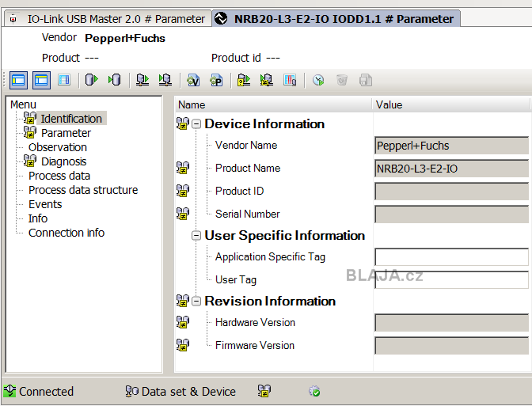The height and width of the screenshot is (406, 532).
Task: Click the cylinder icon with arrow on right
Action: click(92, 80)
